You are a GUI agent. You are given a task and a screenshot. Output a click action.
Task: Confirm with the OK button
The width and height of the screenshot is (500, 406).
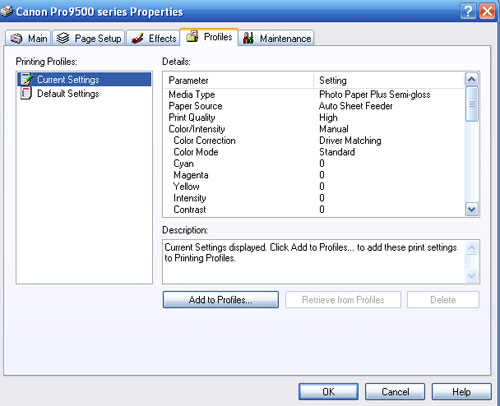328,391
